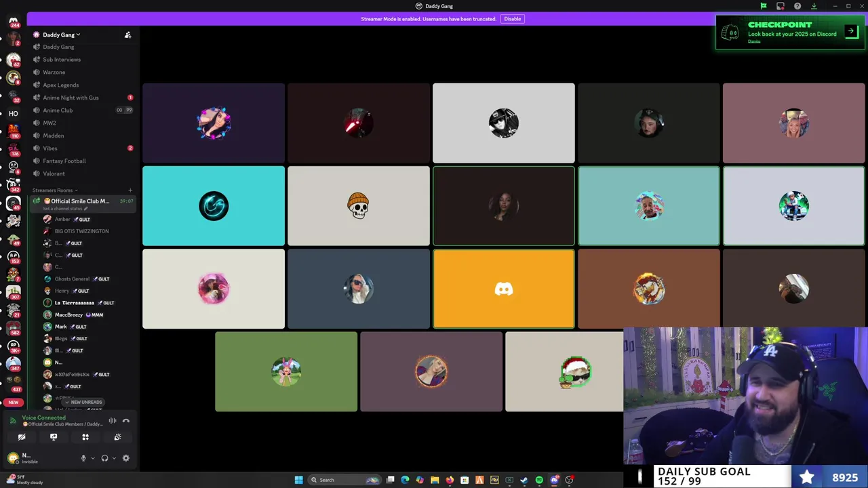Open the inbox icon in title bar
This screenshot has height=488, width=868.
[x=781, y=6]
